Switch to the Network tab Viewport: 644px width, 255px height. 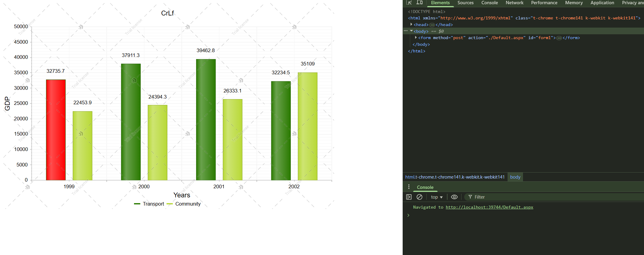tap(514, 3)
